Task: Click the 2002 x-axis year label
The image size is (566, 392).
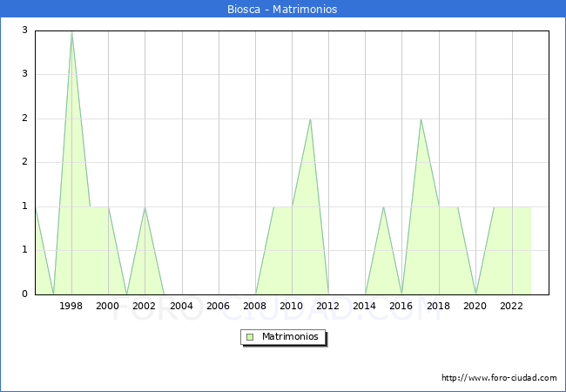Action: [145, 306]
